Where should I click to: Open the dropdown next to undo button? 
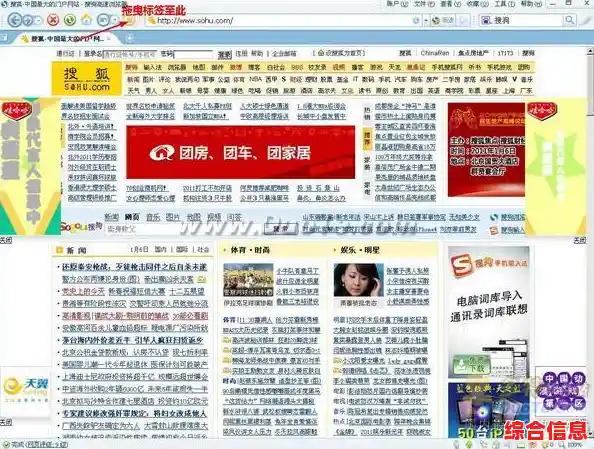[x=115, y=20]
